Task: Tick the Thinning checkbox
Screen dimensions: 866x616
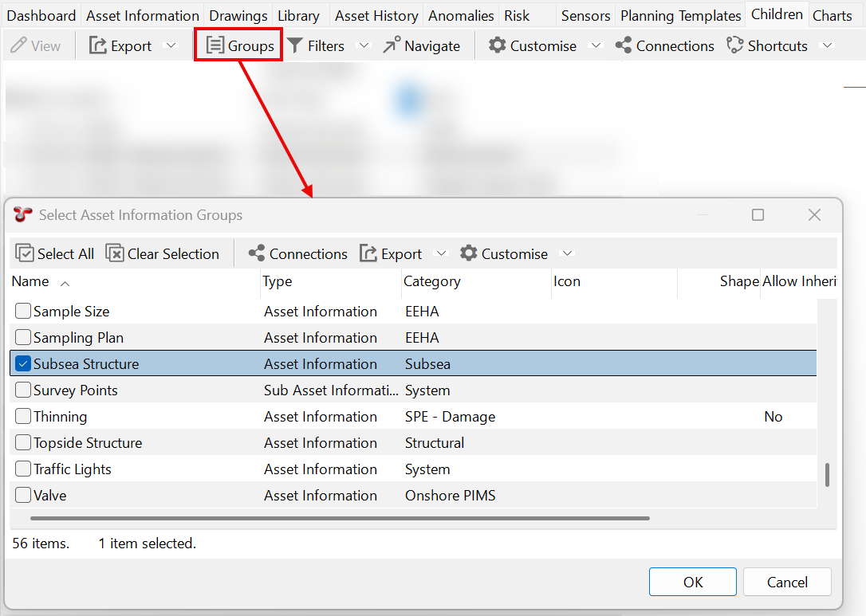Action: pos(22,416)
